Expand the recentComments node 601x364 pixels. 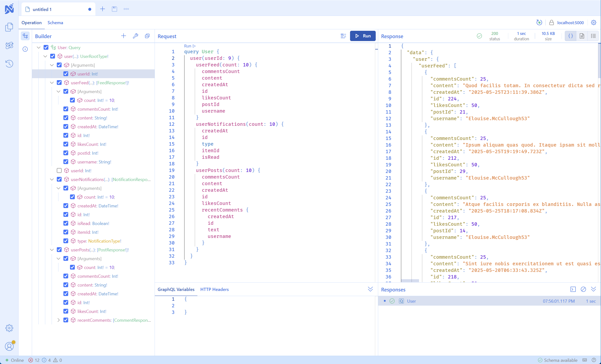[58, 320]
